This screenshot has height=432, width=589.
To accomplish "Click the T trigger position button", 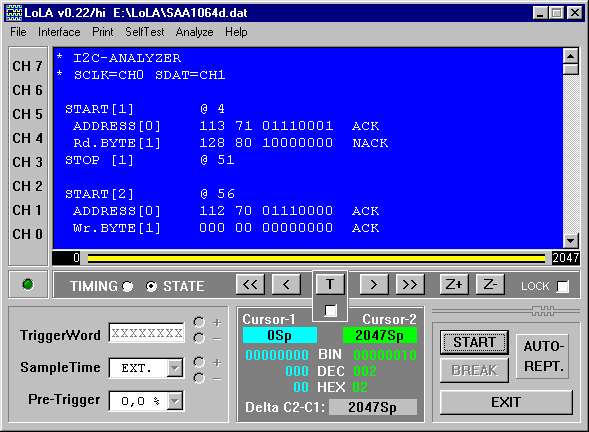I will 330,284.
